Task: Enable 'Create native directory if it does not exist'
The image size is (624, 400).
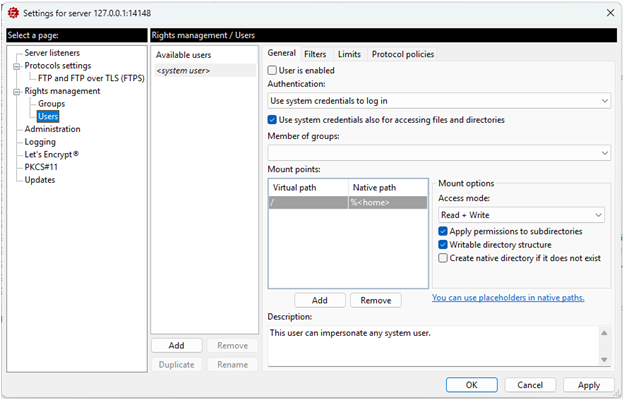Action: click(x=443, y=258)
